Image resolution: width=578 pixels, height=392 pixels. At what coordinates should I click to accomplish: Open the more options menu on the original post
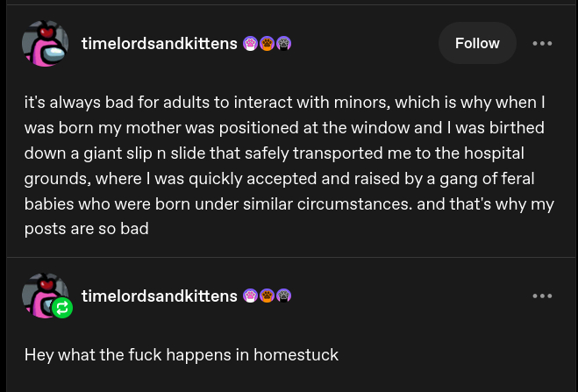coord(542,43)
